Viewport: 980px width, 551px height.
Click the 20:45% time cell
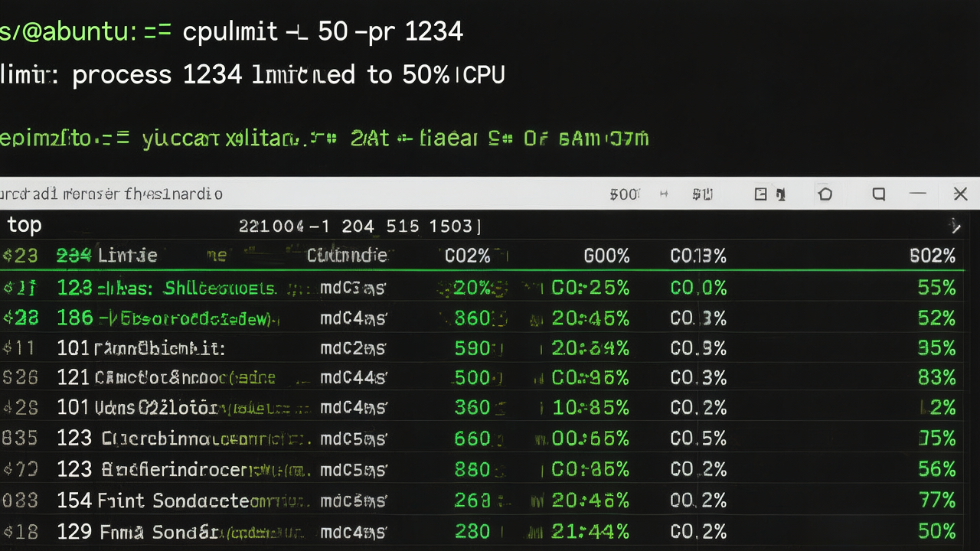pyautogui.click(x=590, y=318)
